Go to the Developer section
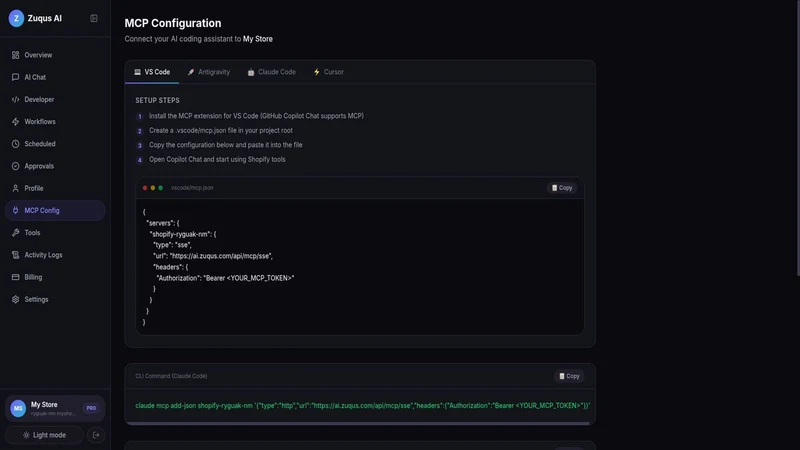The height and width of the screenshot is (450, 800). click(55, 99)
